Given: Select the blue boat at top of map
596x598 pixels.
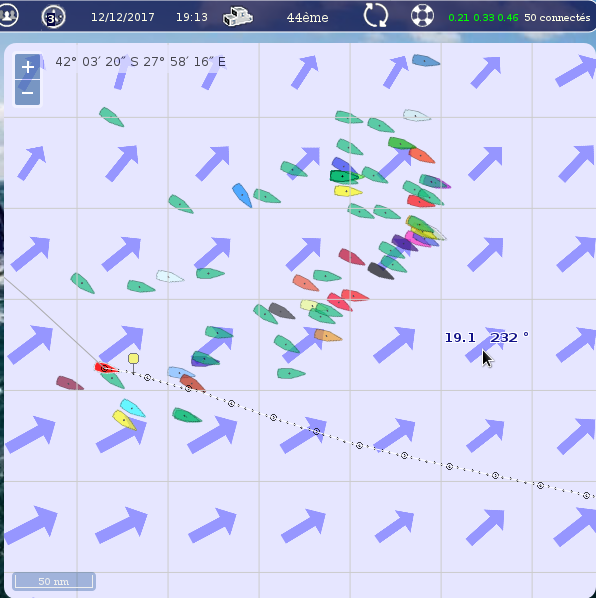Looking at the screenshot, I should tap(426, 60).
